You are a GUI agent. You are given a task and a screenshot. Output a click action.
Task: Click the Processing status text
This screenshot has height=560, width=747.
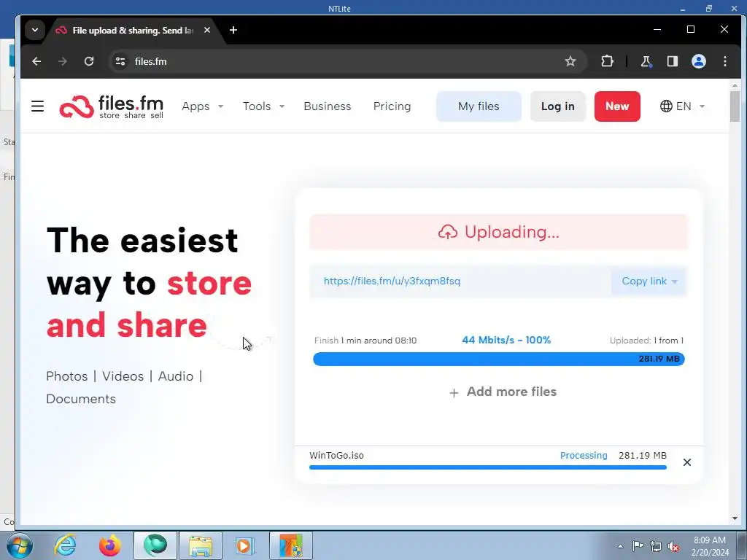(x=584, y=455)
